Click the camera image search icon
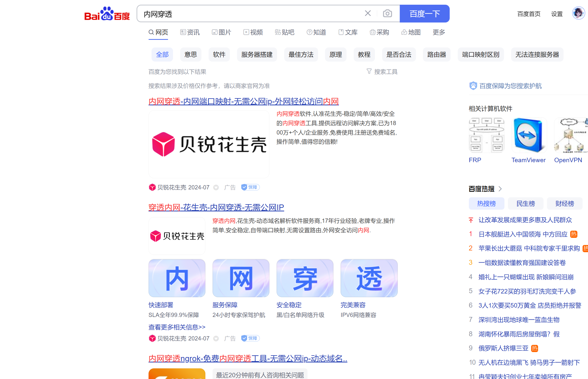 (387, 13)
